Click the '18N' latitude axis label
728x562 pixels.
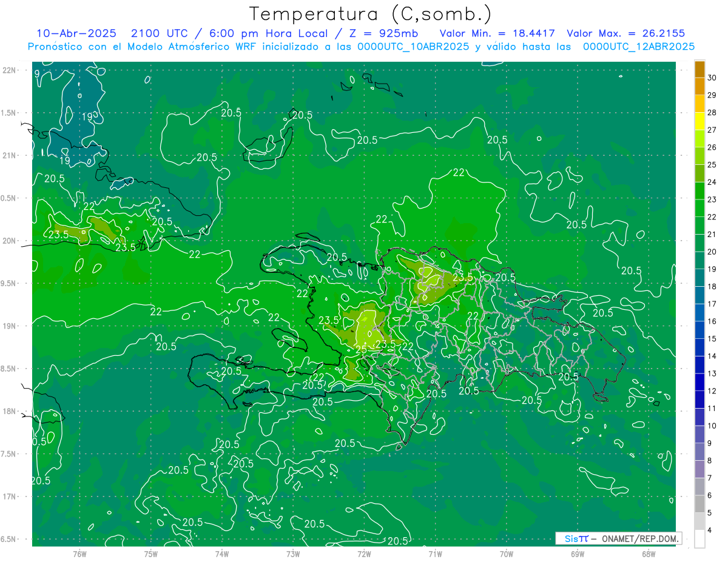point(10,411)
